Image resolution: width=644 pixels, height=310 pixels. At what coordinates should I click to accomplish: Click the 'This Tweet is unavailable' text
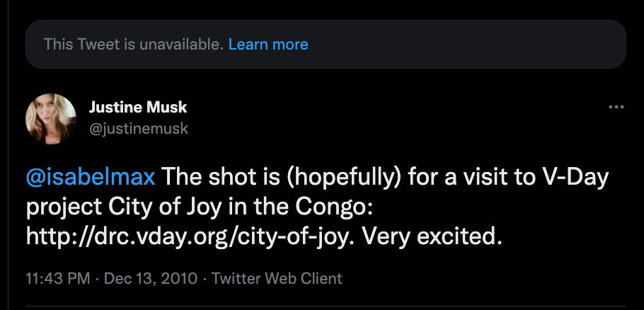tap(134, 45)
